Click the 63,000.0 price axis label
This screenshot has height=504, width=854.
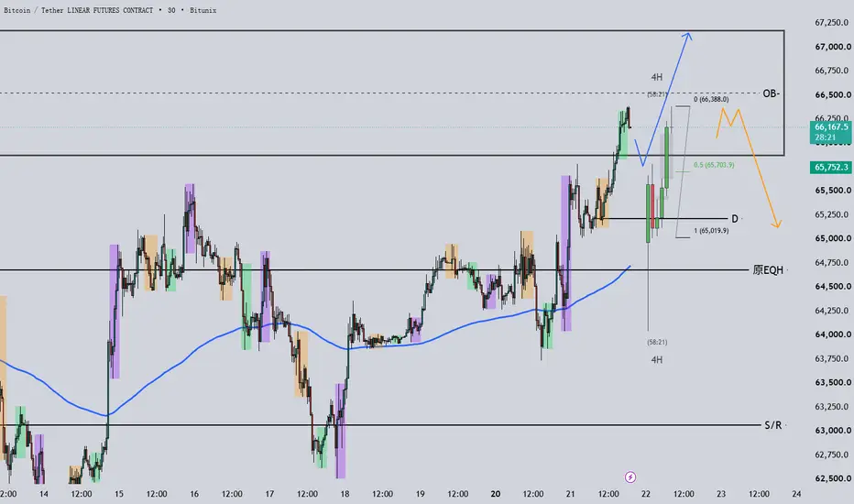click(x=832, y=431)
